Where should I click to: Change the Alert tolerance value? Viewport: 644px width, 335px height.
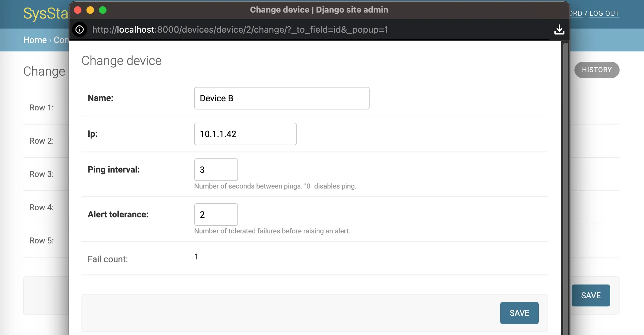coord(216,215)
